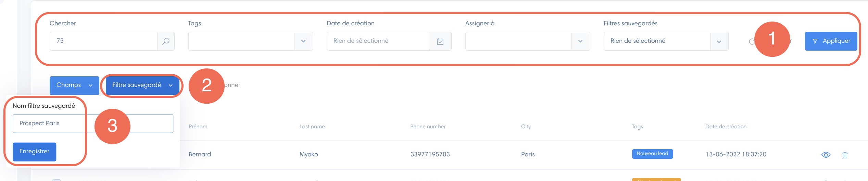Viewport: 868px width, 181px height.
Task: Open the date picker calendar icon
Action: pyautogui.click(x=440, y=41)
